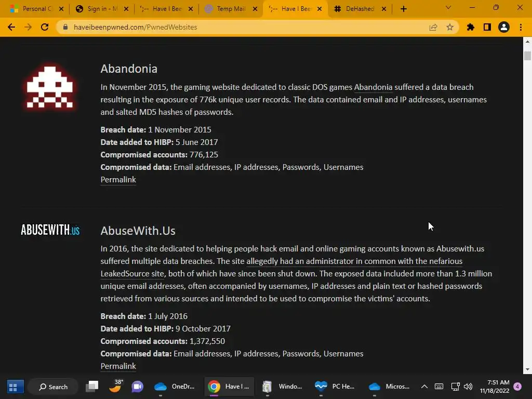Switch to the Chrome taskbar window
This screenshot has width=532, height=399.
(x=229, y=387)
